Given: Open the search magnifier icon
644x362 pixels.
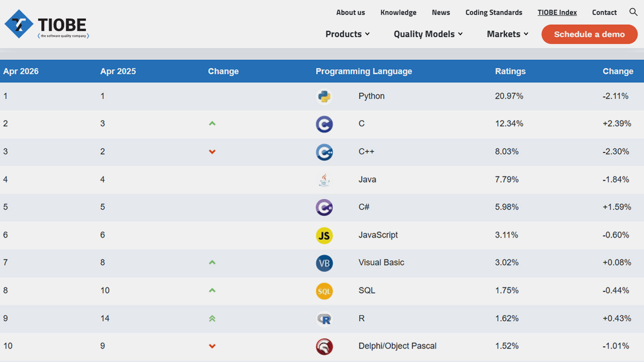Looking at the screenshot, I should point(633,12).
